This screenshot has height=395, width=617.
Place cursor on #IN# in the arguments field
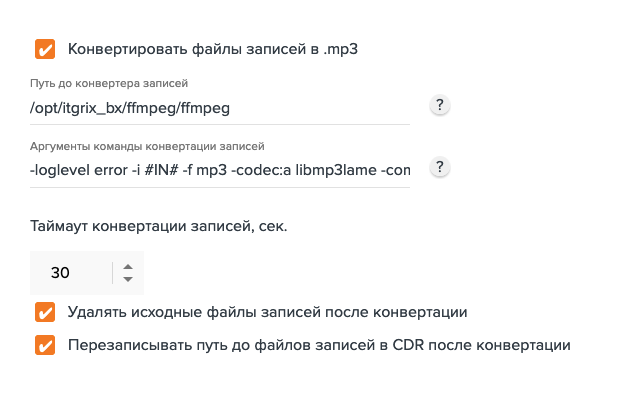[x=161, y=170]
